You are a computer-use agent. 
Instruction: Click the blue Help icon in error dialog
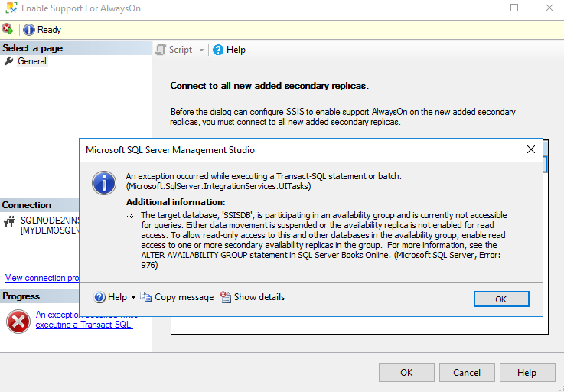[99, 297]
